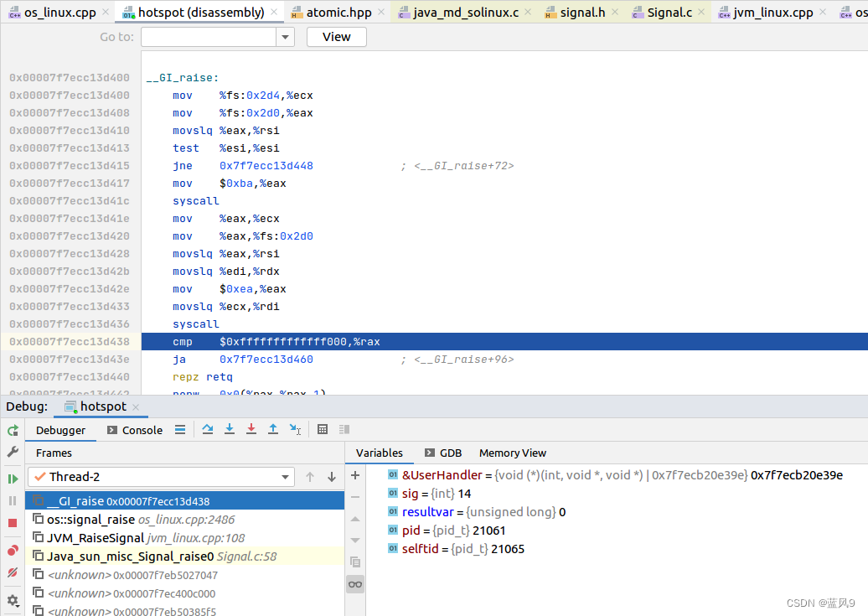Click the Go to address input field
Screen dimensions: 868x616
click(209, 37)
